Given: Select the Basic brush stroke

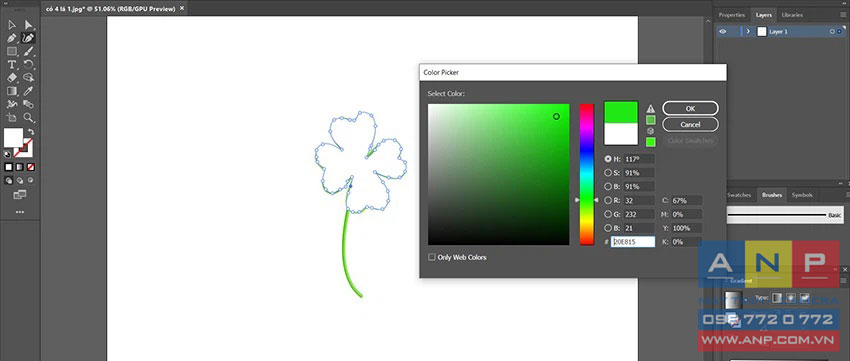Looking at the screenshot, I should pyautogui.click(x=785, y=215).
